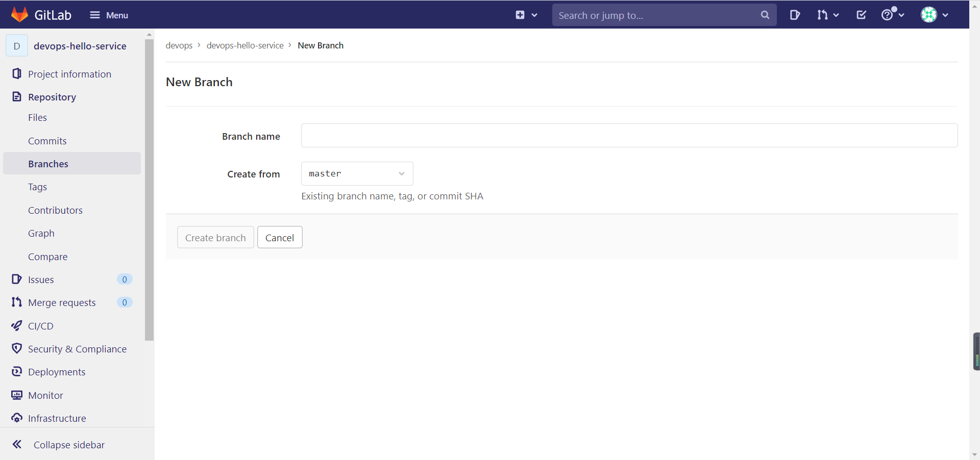This screenshot has height=460, width=980.
Task: Expand the create new dropdown arrow
Action: tap(534, 15)
